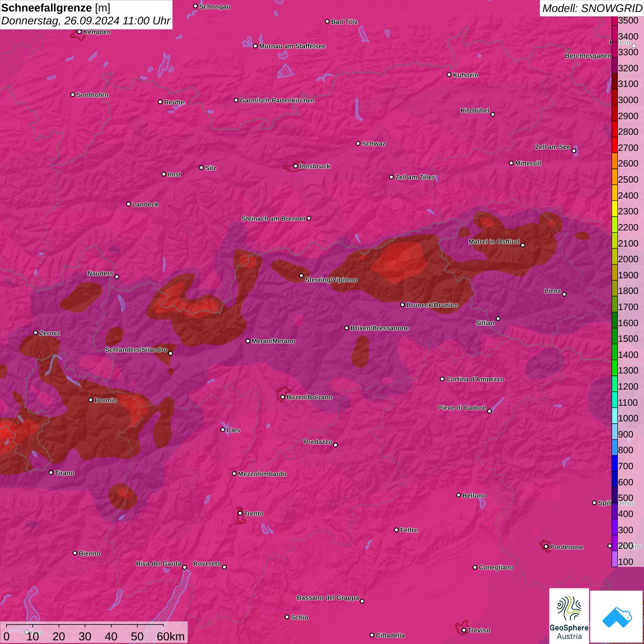
Task: Select the 1500 m green legend swatch
Action: 615,336
